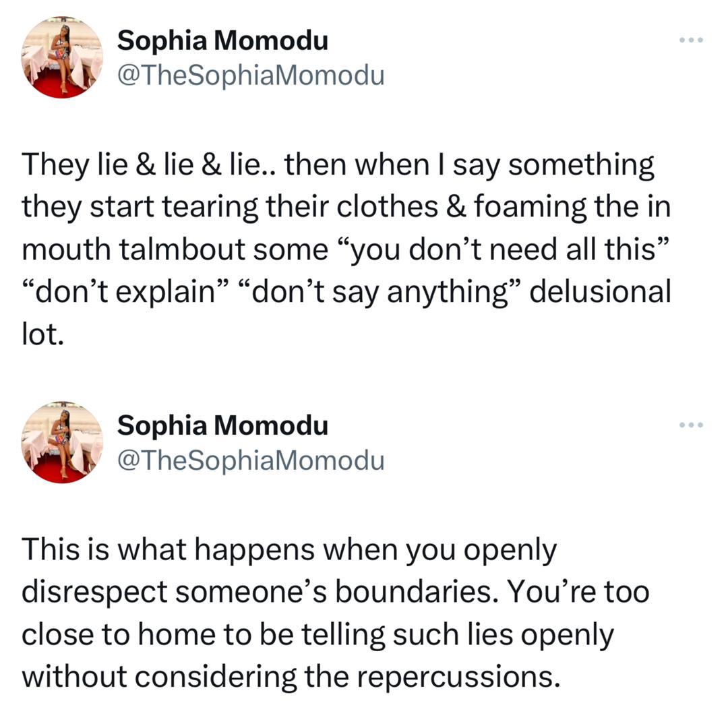This screenshot has height=728, width=728.
Task: Open the three-dot menu on the "This is what happens" tweet
Action: click(691, 425)
